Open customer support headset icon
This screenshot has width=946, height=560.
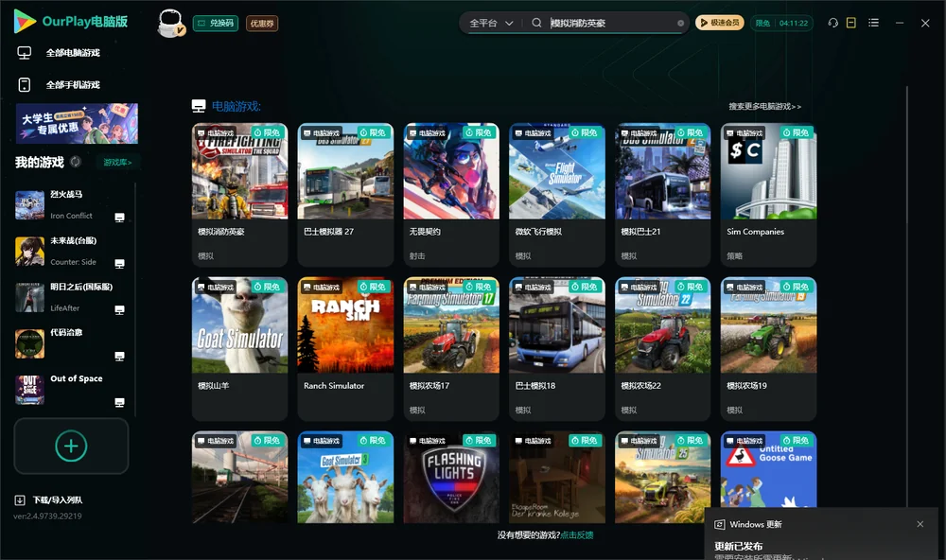[832, 23]
